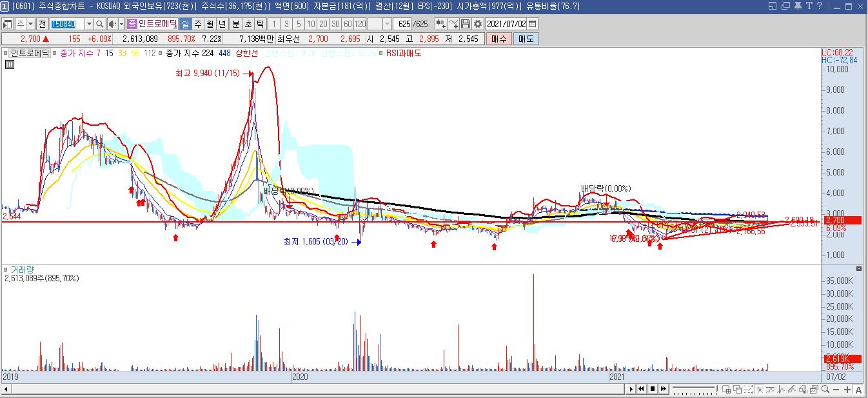Click the horizontal scrollbar left arrow
The height and width of the screenshot is (398, 868).
6,389
